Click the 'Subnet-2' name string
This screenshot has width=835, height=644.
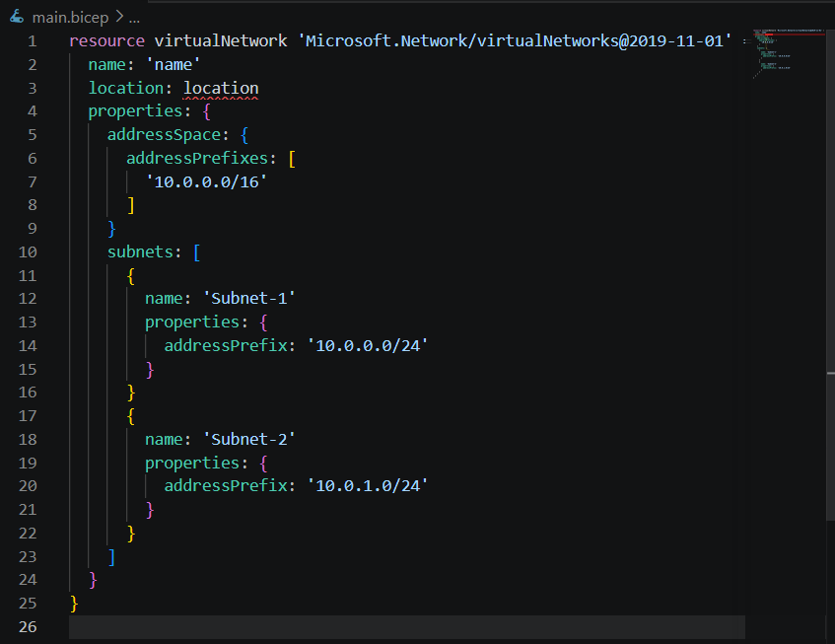pyautogui.click(x=249, y=439)
